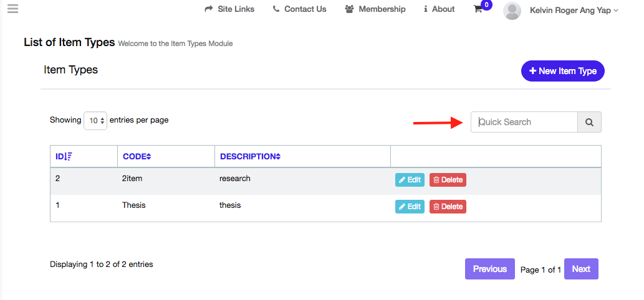Open the About menu item
The image size is (644, 300).
click(x=439, y=9)
